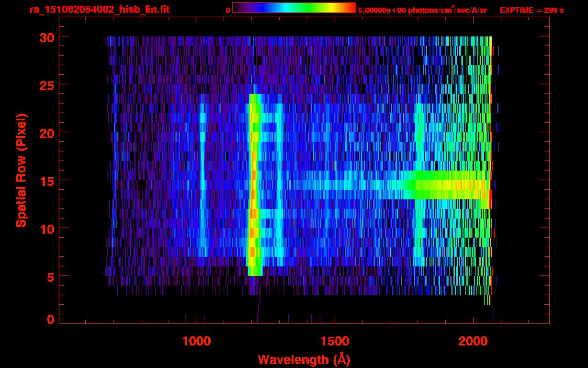Viewport: 588px width, 368px height.
Task: Click the y-axis tick label 25
Action: [46, 85]
